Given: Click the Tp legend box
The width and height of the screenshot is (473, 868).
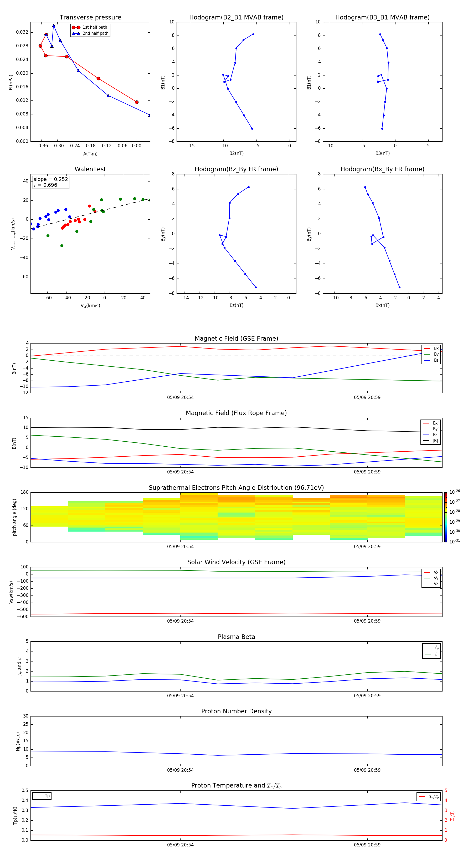Looking at the screenshot, I should tap(42, 796).
